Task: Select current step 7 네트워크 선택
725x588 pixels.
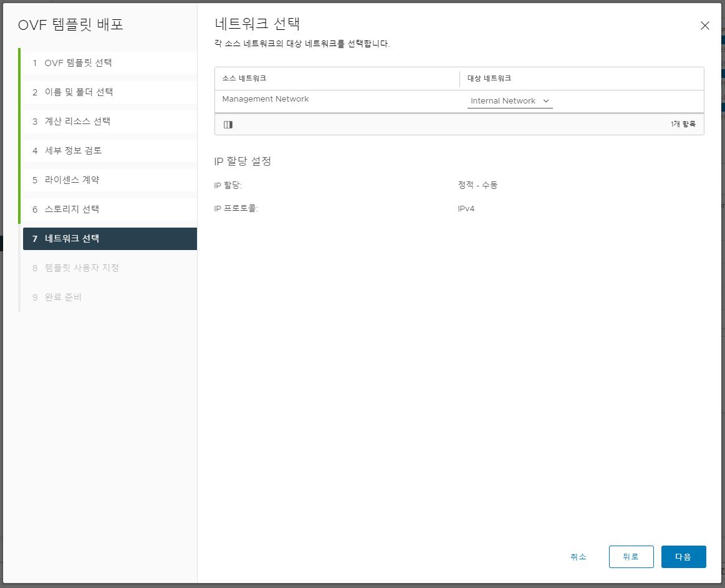Action: click(x=110, y=239)
